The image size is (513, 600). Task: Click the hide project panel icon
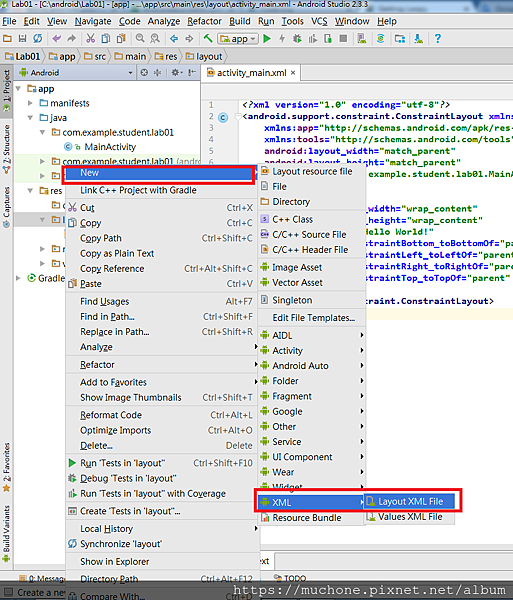192,72
